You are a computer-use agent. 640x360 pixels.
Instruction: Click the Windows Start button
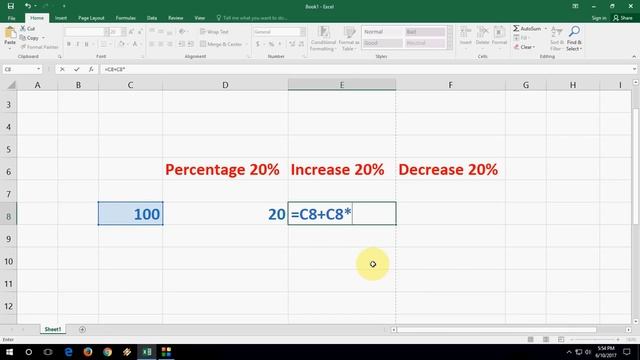(9, 351)
